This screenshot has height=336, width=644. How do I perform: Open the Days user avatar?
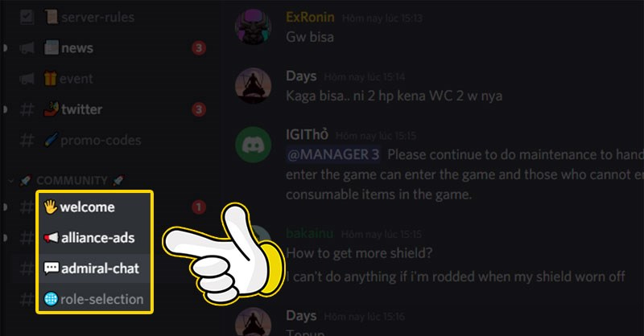(x=253, y=86)
